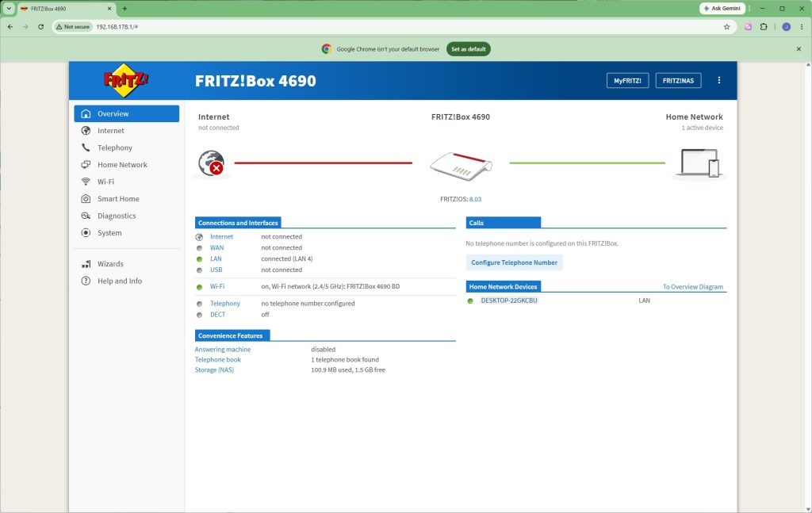Open the Storage (NAS) link

(x=214, y=370)
